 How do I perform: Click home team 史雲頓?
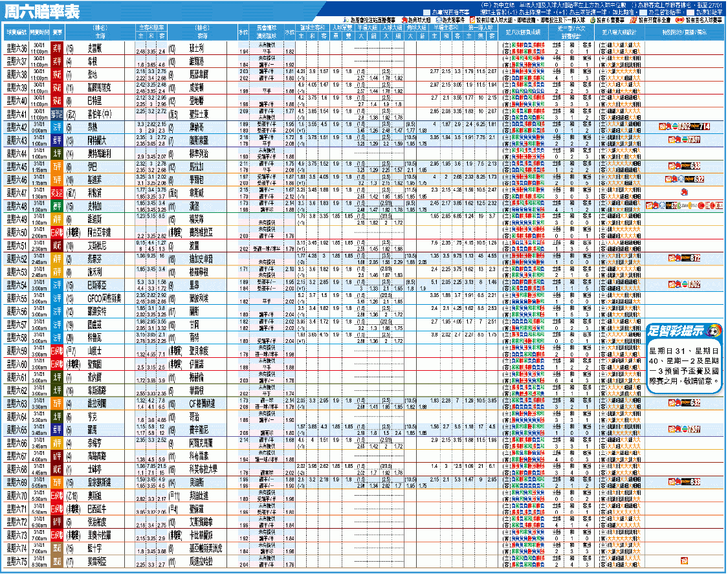tap(94, 48)
